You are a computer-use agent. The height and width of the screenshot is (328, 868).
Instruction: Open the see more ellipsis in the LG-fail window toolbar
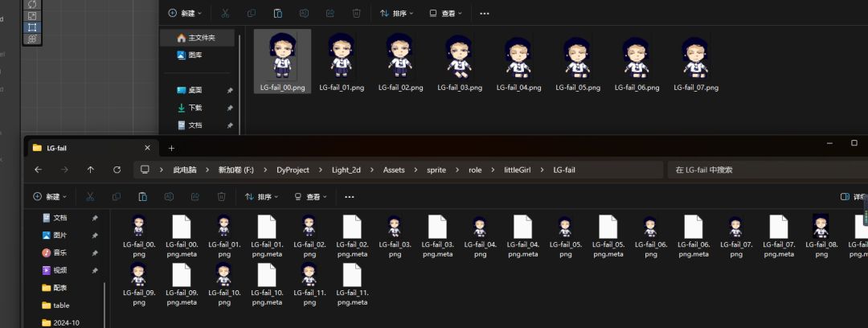[x=350, y=197]
